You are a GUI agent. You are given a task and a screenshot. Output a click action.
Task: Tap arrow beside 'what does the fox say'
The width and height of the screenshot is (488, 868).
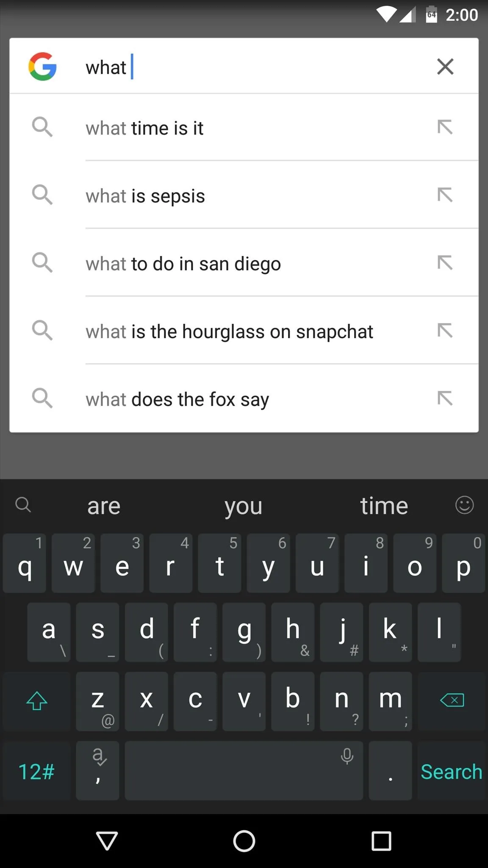click(445, 398)
